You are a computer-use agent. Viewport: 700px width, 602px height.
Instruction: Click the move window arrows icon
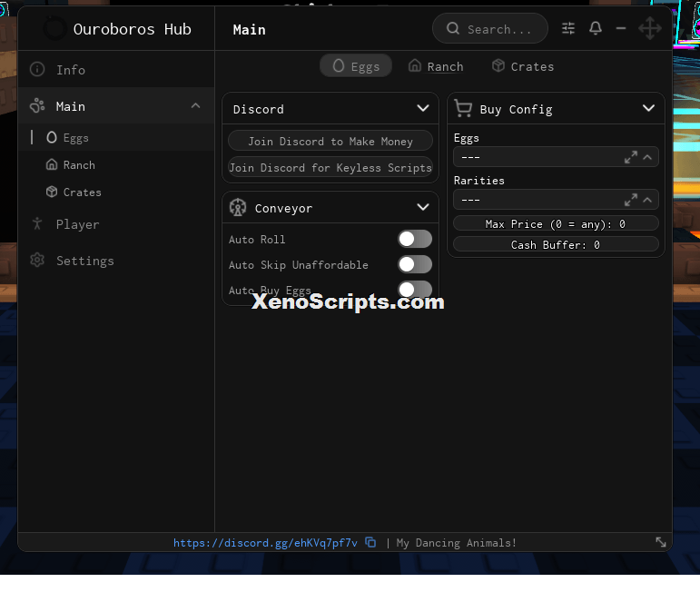point(649,28)
